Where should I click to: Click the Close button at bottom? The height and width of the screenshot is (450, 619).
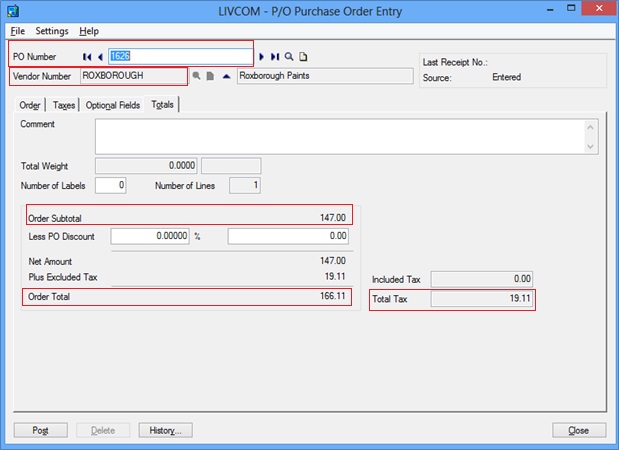coord(579,430)
